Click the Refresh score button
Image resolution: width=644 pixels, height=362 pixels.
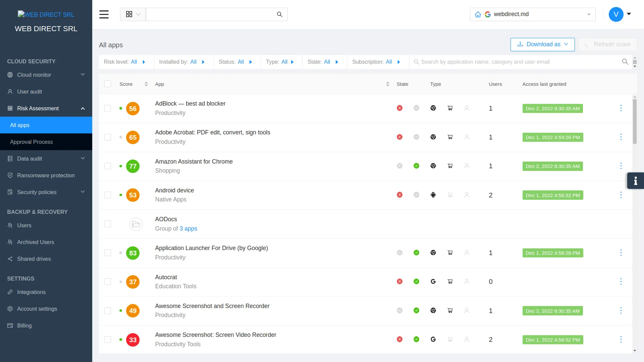coord(607,45)
